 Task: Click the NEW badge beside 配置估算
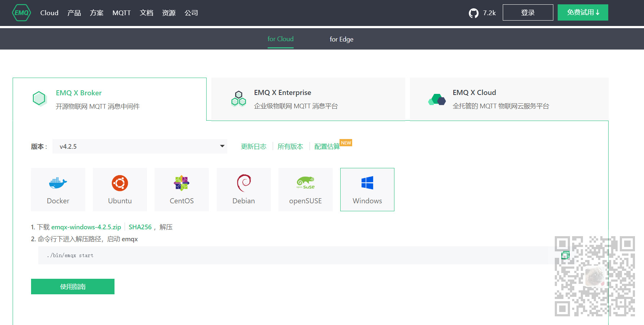[346, 143]
